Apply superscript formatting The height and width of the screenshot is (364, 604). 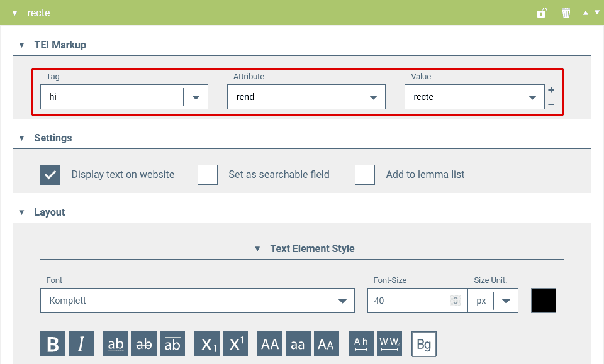point(235,344)
